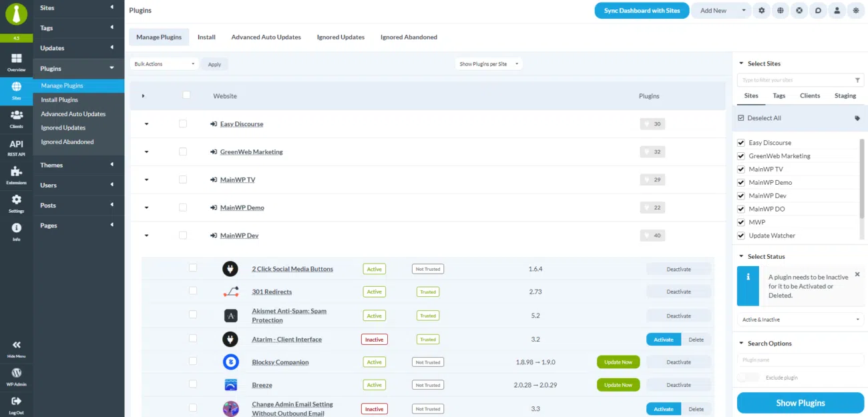Click the Apply button
Viewport: 868px width, 417px height.
(x=214, y=65)
